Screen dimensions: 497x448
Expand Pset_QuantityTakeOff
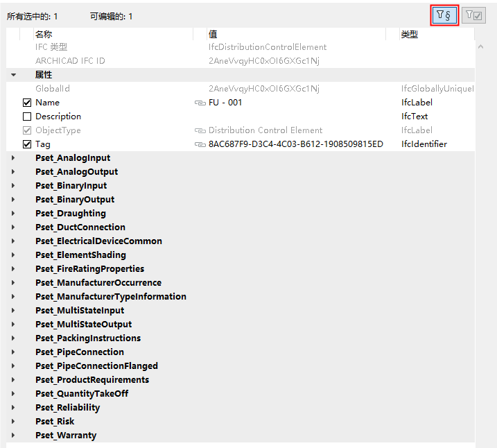click(x=13, y=394)
